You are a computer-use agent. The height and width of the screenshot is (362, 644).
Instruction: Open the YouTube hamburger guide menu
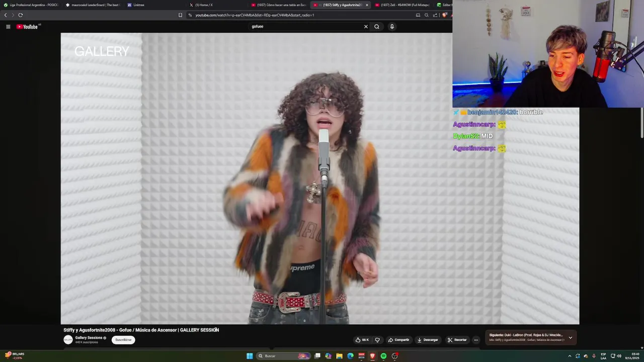click(x=8, y=27)
